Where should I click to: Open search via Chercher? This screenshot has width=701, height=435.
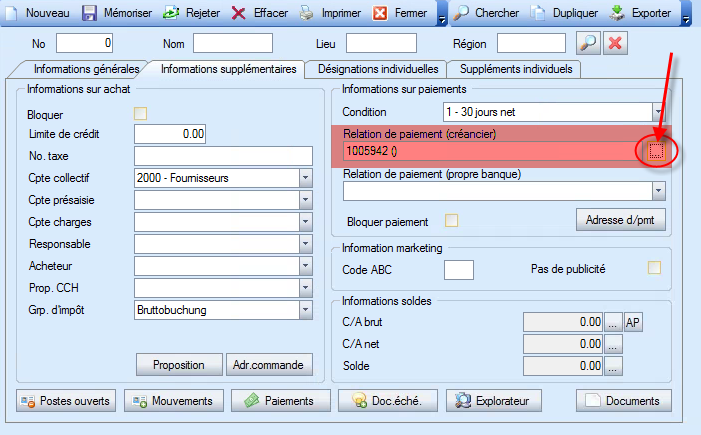486,13
